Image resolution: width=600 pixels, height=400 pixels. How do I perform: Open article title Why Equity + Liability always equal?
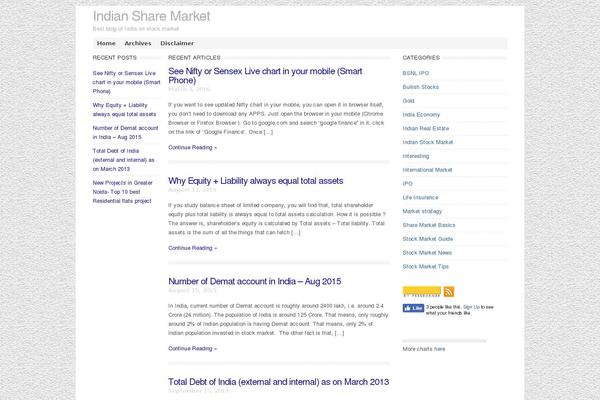[256, 181]
